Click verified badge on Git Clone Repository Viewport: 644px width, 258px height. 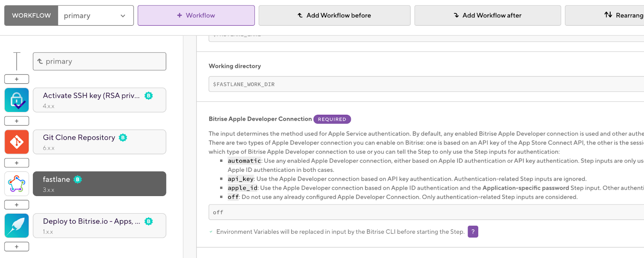[123, 138]
